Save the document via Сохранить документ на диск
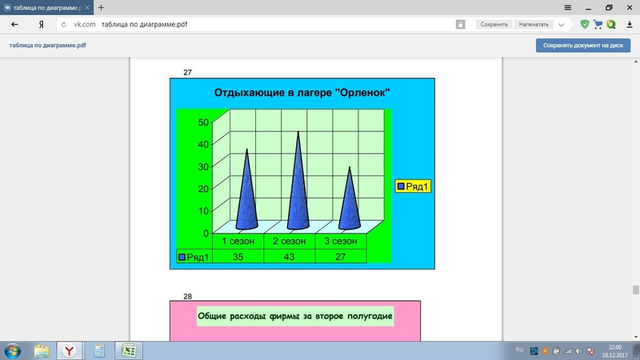Image resolution: width=640 pixels, height=360 pixels. pyautogui.click(x=583, y=45)
